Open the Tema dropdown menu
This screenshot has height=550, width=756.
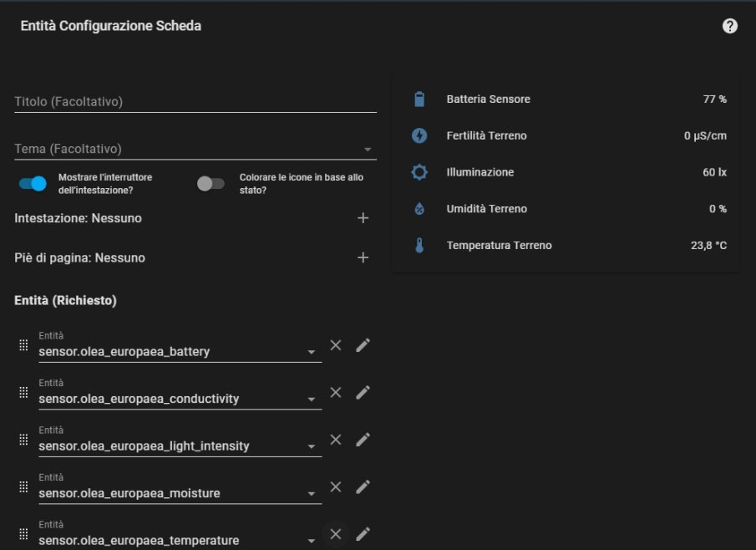tap(368, 150)
